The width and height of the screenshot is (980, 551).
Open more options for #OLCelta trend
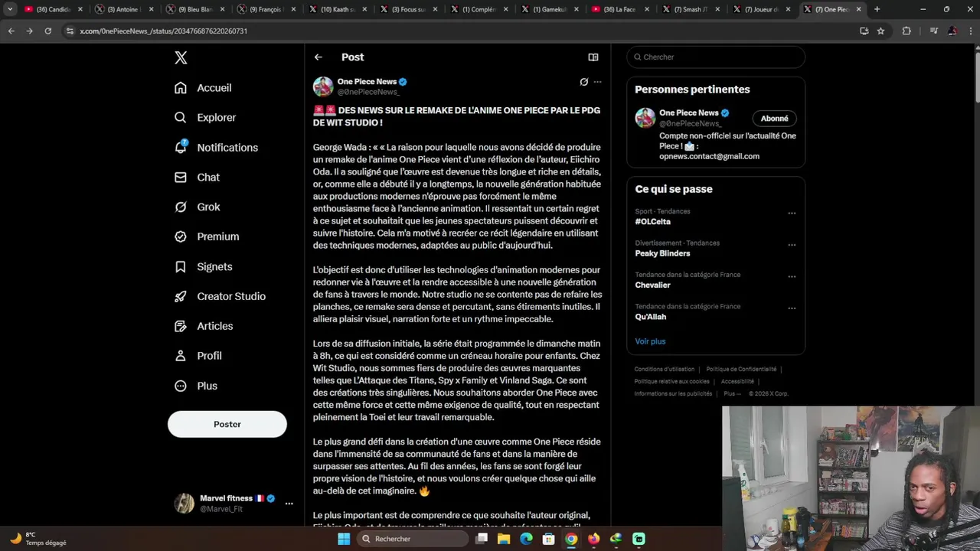(792, 214)
